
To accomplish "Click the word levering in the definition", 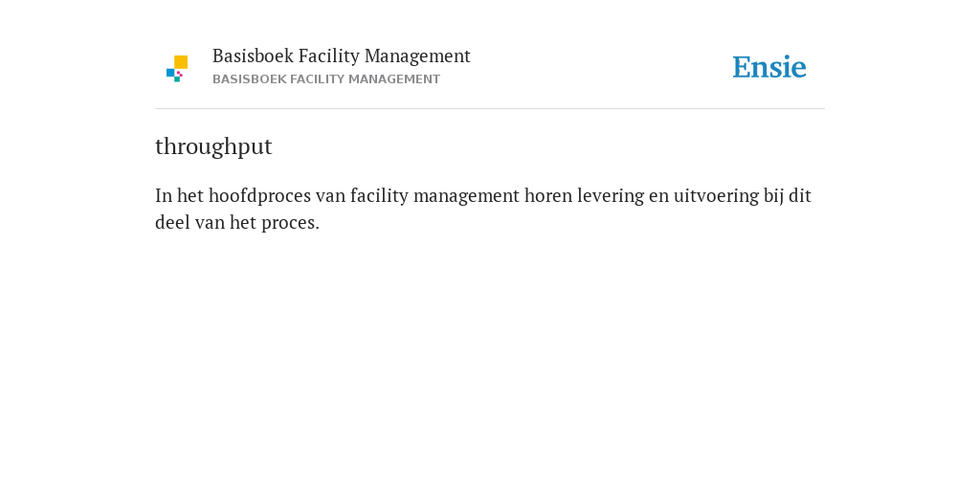I will point(610,196).
